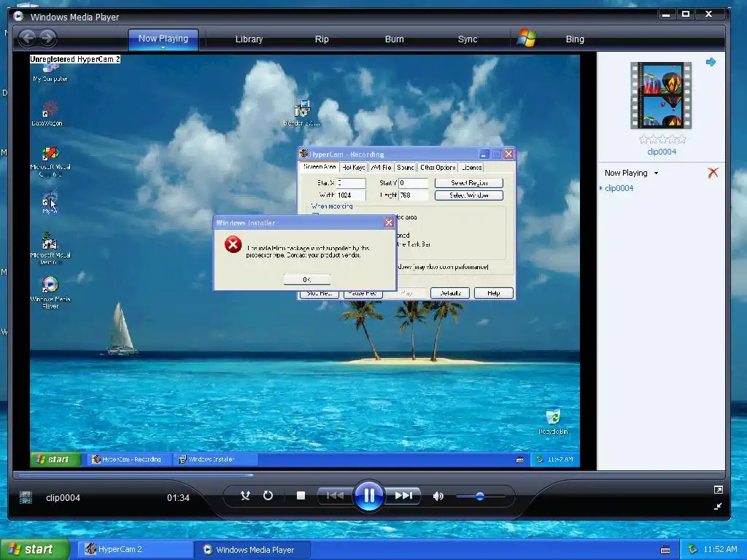Click the Windows Media Player title bar icon

tap(18, 16)
